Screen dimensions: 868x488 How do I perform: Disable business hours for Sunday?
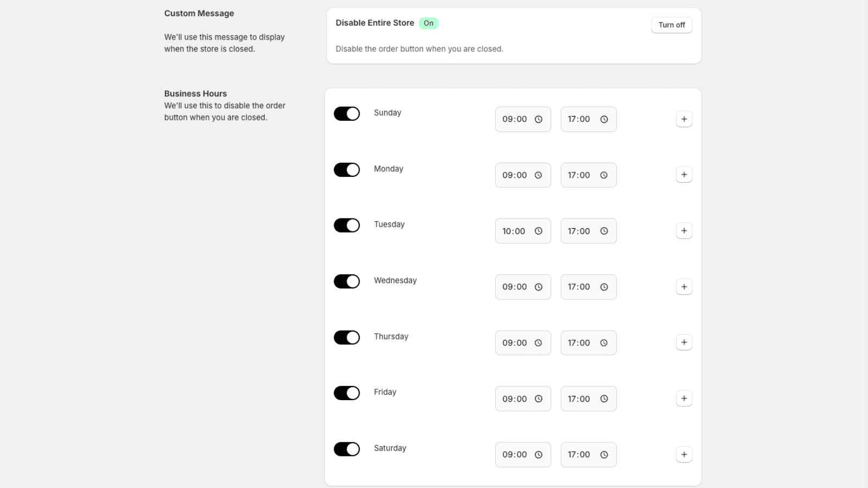point(347,113)
